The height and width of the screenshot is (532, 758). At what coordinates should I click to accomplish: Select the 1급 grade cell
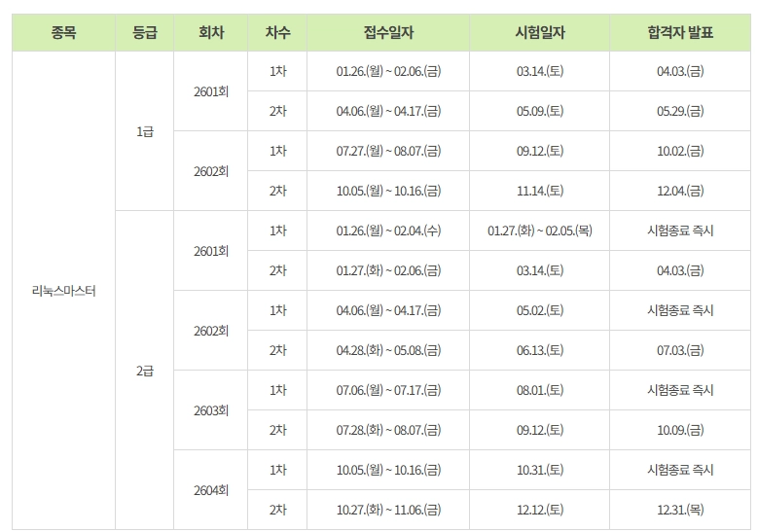pos(145,131)
